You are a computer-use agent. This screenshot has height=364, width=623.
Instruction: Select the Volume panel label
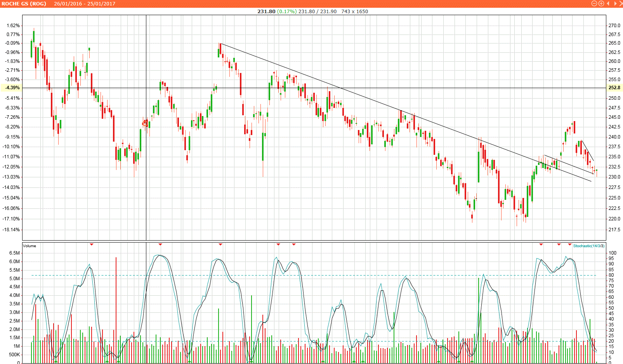(x=30, y=246)
